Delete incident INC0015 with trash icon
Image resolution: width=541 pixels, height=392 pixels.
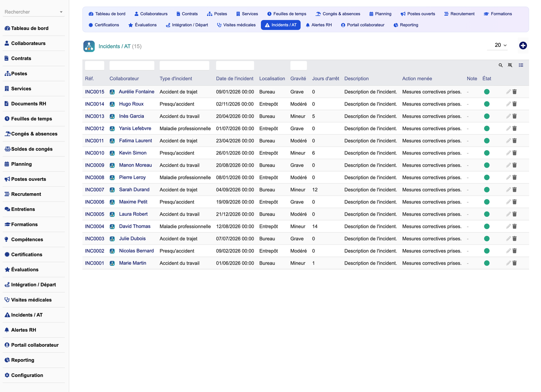click(x=514, y=92)
